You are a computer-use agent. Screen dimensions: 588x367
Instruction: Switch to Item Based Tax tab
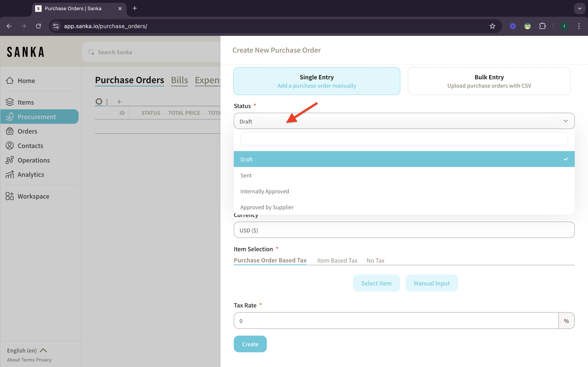tap(337, 260)
